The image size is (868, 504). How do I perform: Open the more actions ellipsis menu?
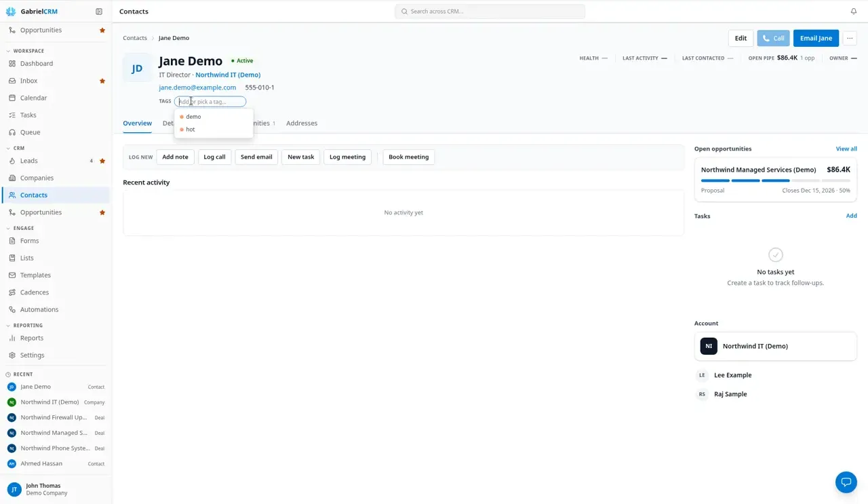click(x=850, y=39)
